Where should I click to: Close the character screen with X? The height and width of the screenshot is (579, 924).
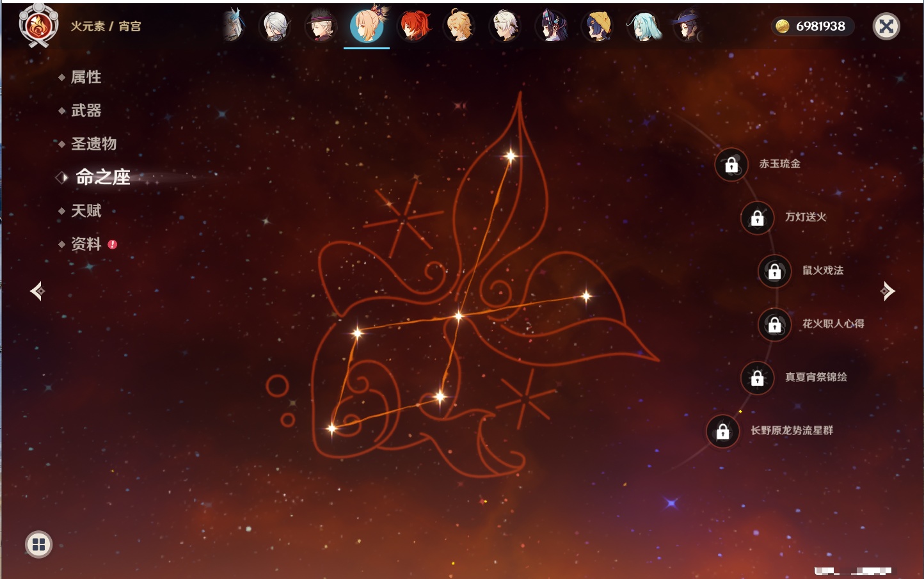click(x=886, y=26)
